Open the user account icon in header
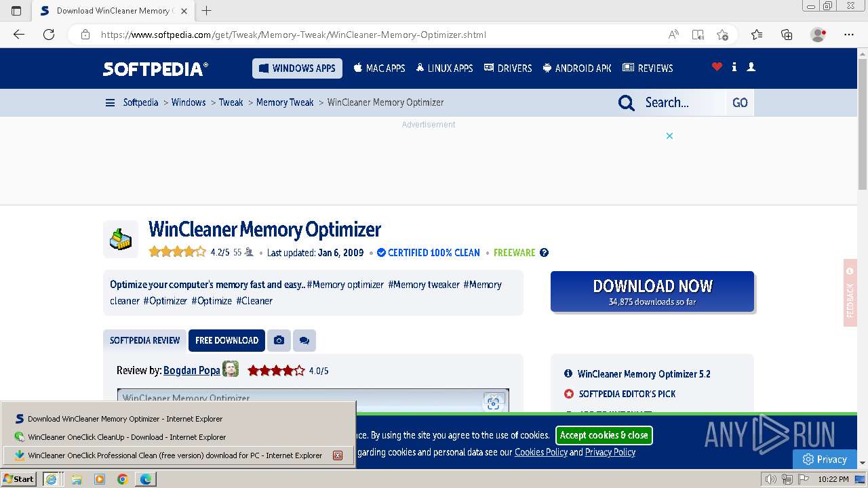This screenshot has width=868, height=488. (x=751, y=67)
